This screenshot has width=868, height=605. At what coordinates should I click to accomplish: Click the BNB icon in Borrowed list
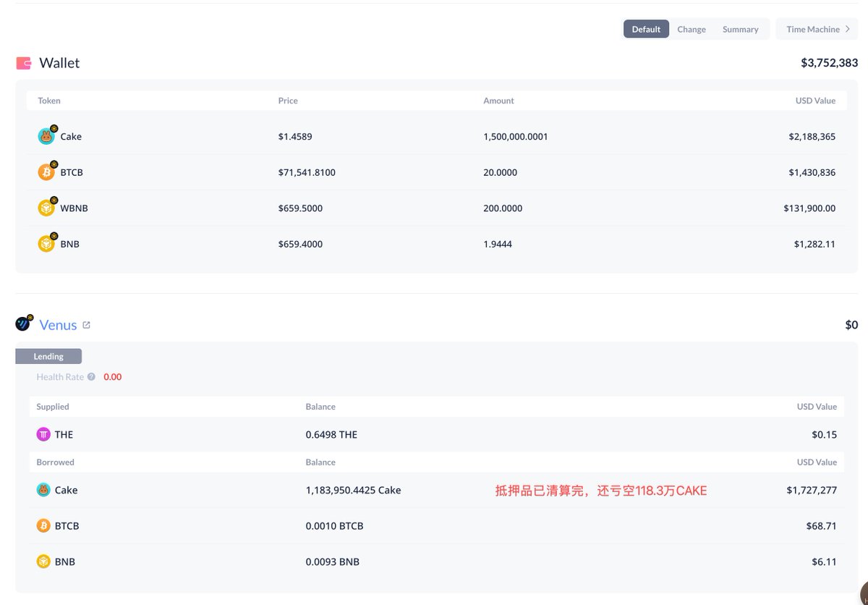(x=43, y=562)
